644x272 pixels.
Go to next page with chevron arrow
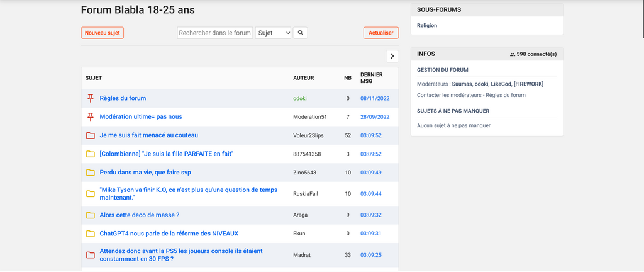pos(392,56)
